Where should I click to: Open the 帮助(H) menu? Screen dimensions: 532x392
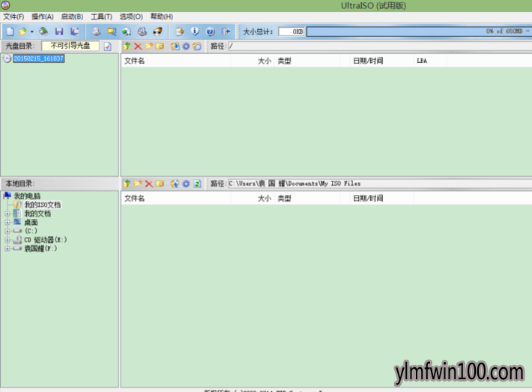point(162,16)
